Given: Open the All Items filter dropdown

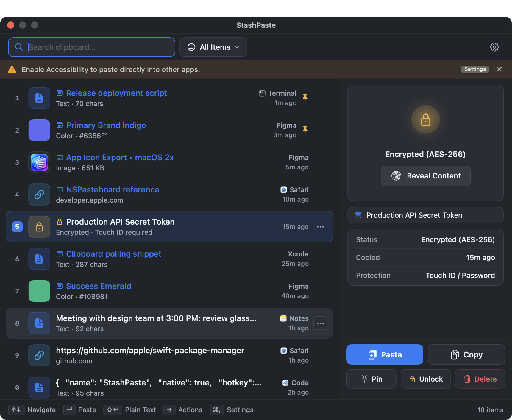Looking at the screenshot, I should [x=213, y=47].
